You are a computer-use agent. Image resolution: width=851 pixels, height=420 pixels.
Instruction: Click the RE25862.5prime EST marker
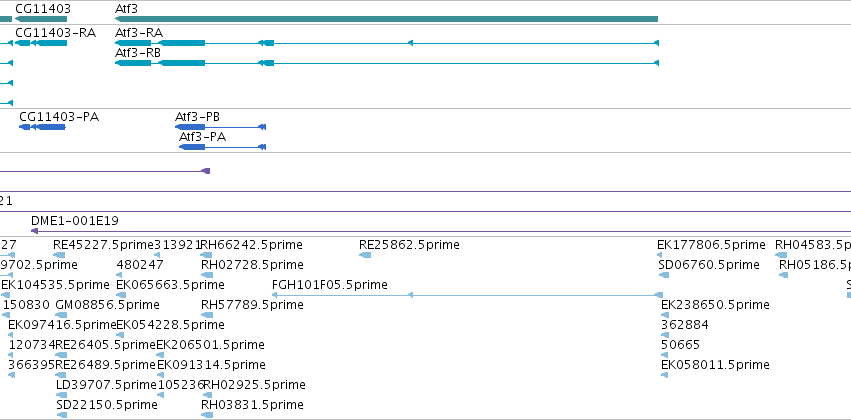tap(365, 254)
